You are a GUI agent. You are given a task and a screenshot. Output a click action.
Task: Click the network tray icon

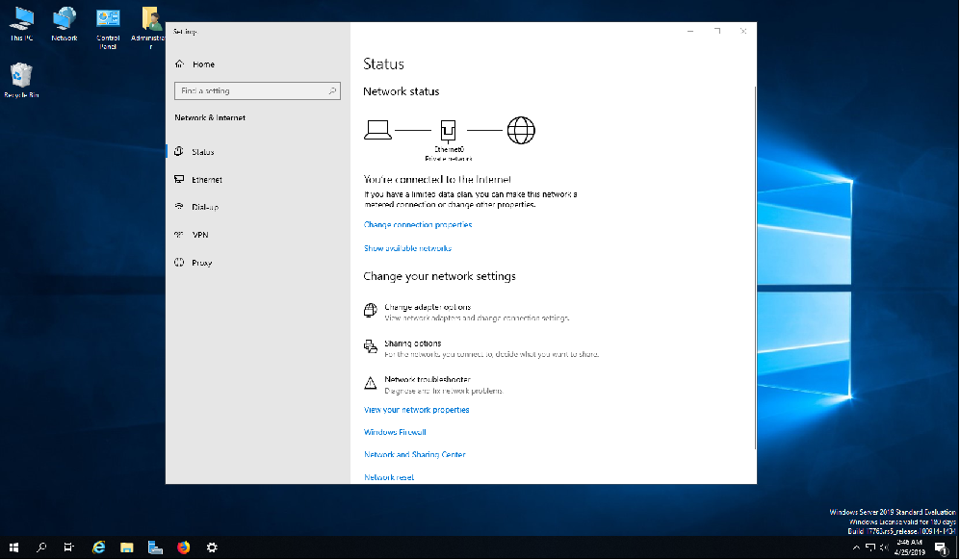[x=870, y=547]
